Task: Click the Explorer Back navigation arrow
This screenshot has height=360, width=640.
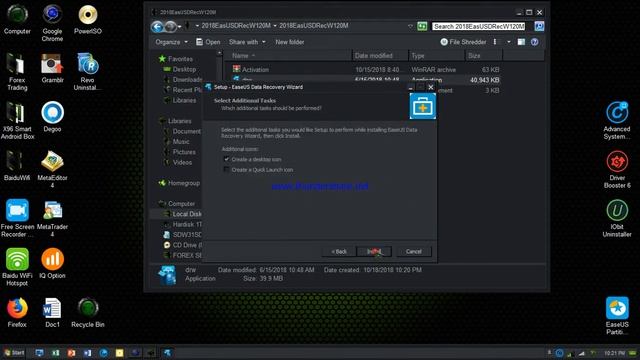Action: click(157, 27)
